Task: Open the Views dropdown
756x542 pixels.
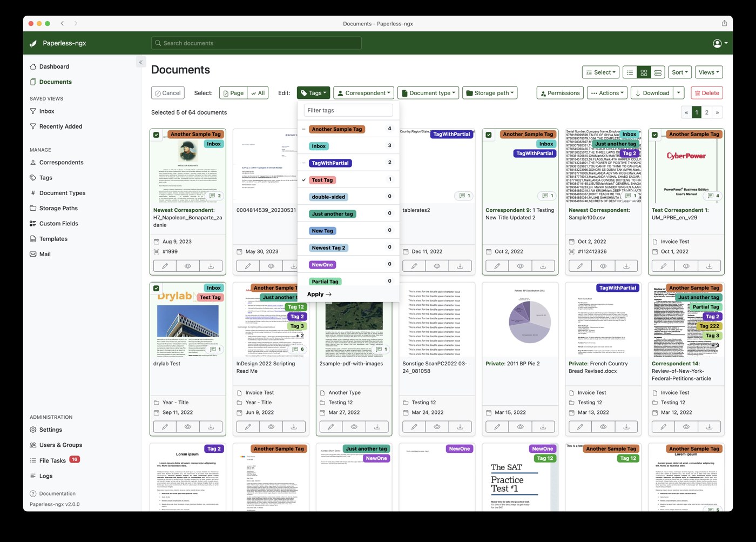Action: pyautogui.click(x=709, y=72)
